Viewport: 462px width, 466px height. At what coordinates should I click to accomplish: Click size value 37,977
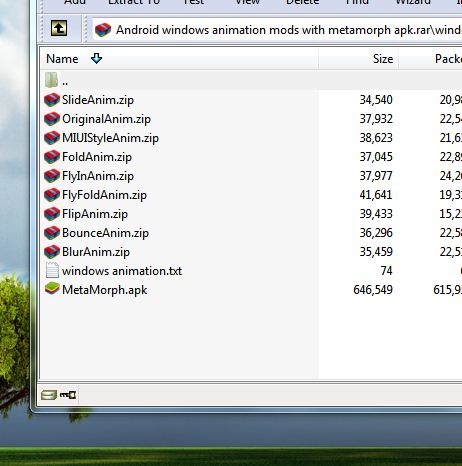tap(376, 176)
